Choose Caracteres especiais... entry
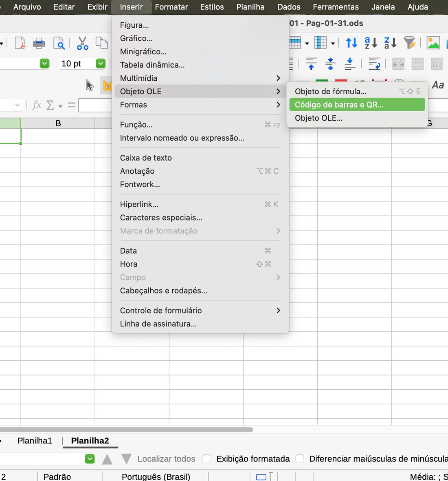The height and width of the screenshot is (481, 448). tap(200, 218)
